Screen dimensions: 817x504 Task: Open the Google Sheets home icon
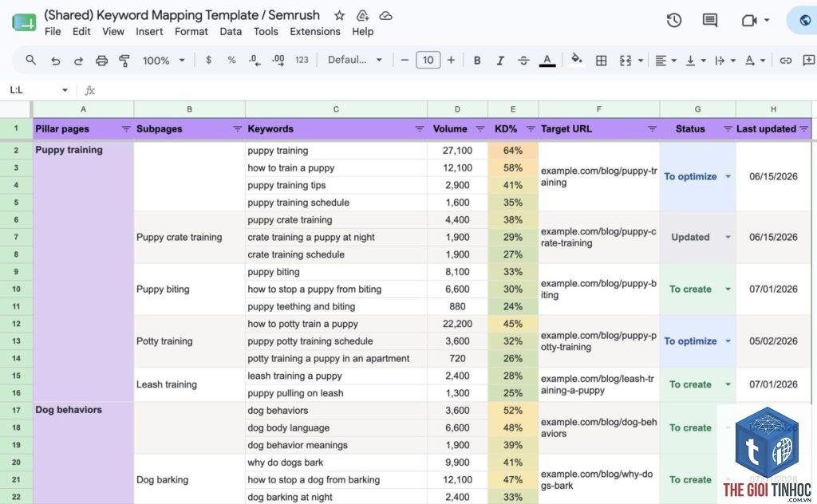24,22
